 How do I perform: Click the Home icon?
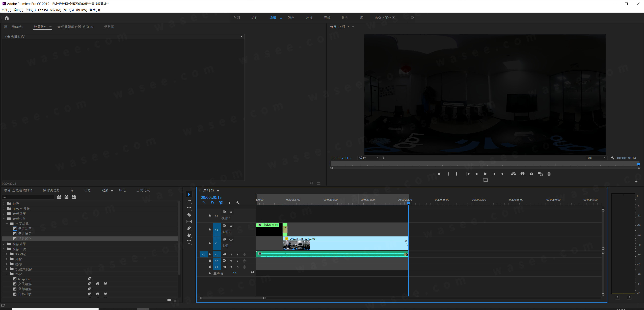pos(7,18)
